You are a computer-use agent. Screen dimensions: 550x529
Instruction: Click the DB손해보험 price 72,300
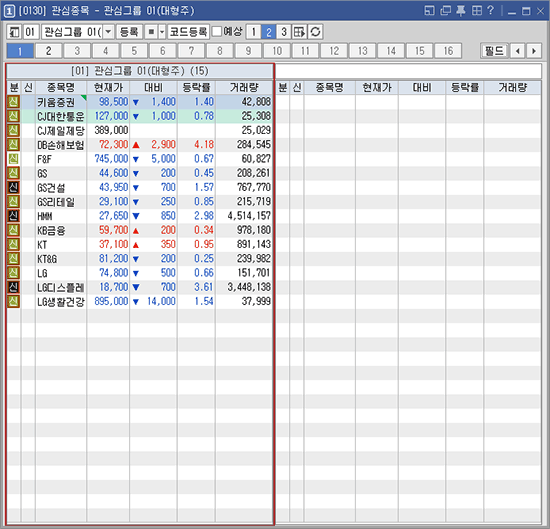(113, 145)
